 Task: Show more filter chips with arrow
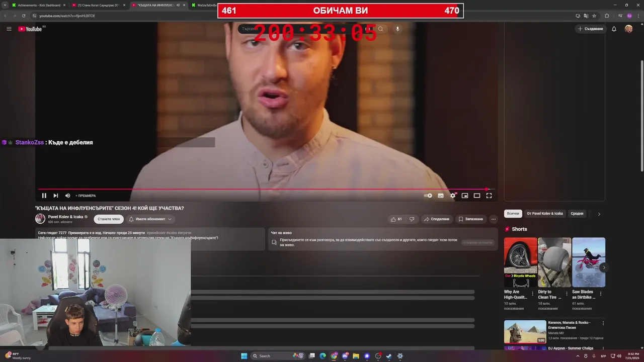(x=599, y=214)
